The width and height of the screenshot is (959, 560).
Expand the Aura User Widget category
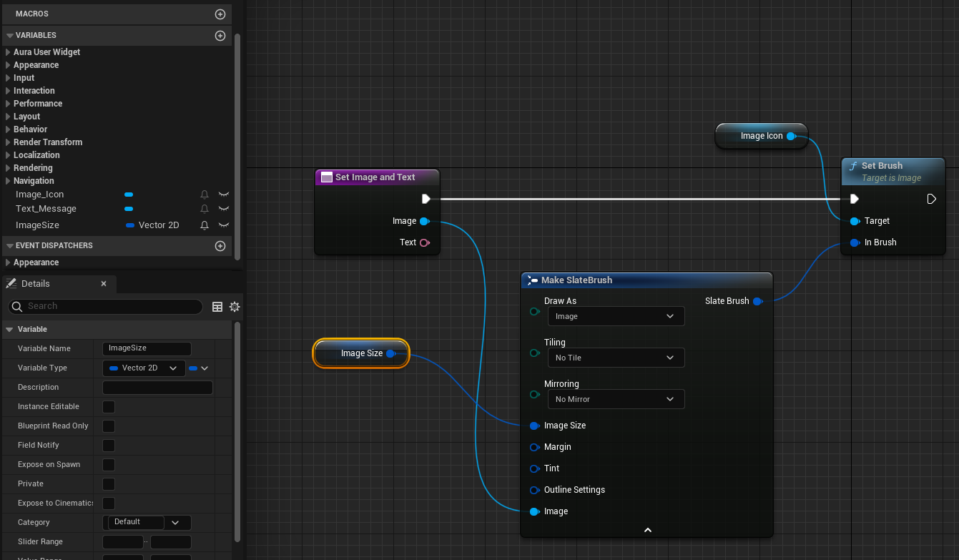pyautogui.click(x=8, y=52)
